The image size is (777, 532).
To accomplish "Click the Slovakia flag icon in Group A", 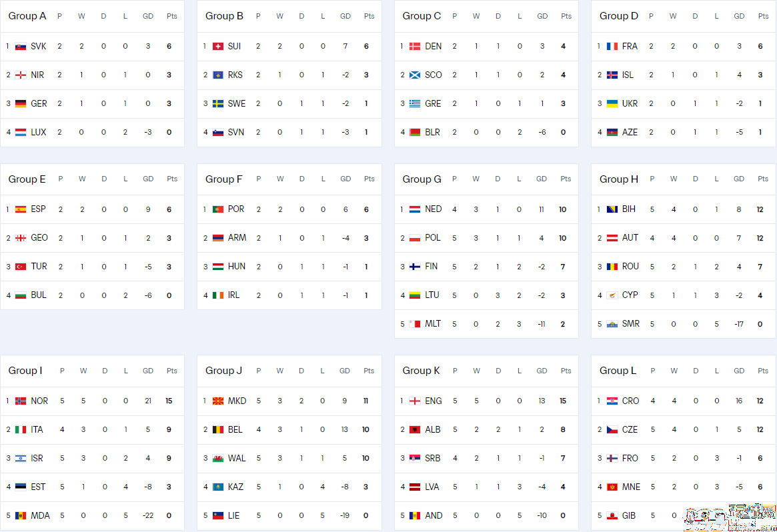I will (20, 47).
